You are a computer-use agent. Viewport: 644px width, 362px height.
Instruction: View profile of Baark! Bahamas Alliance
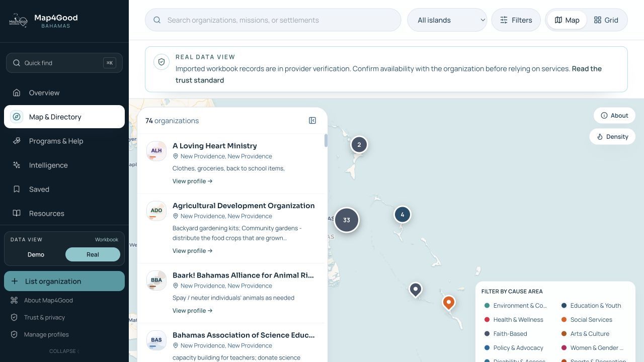pos(193,311)
